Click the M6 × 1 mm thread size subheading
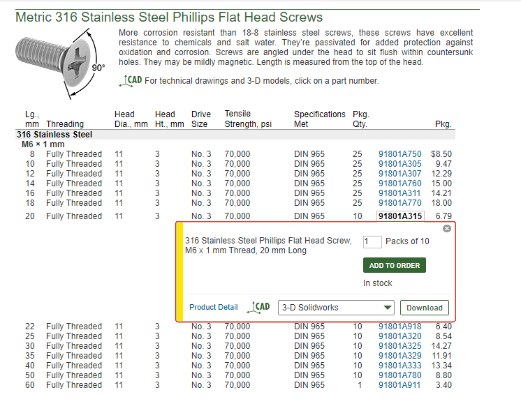 click(43, 144)
